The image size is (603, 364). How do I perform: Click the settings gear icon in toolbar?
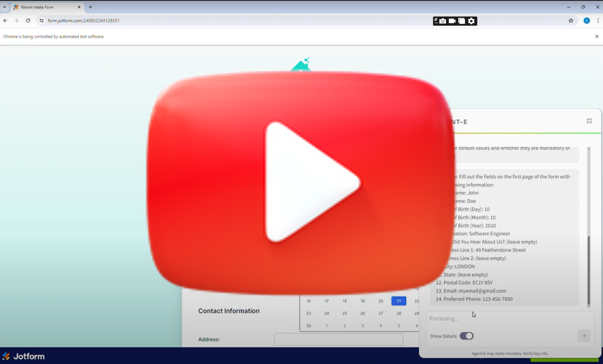(x=472, y=21)
